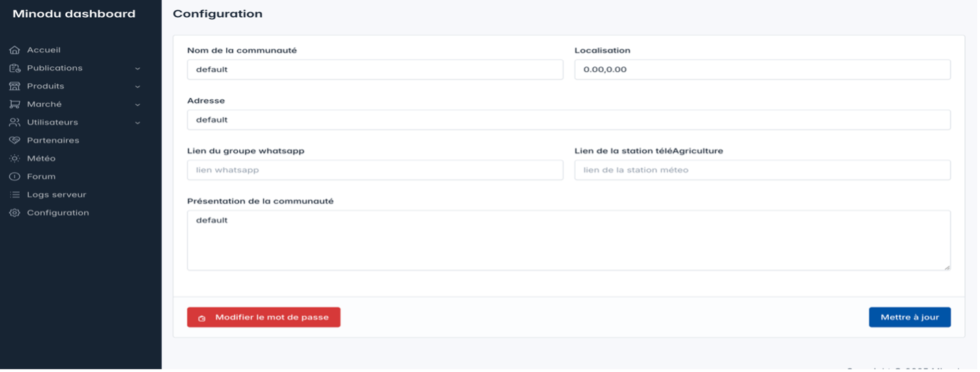Click the Configuration page heading

(217, 14)
